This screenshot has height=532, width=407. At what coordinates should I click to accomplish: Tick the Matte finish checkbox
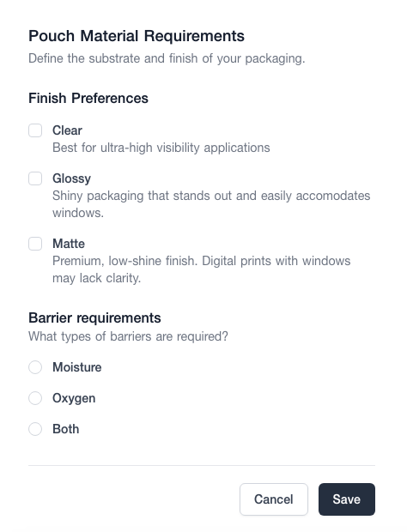pyautogui.click(x=35, y=244)
